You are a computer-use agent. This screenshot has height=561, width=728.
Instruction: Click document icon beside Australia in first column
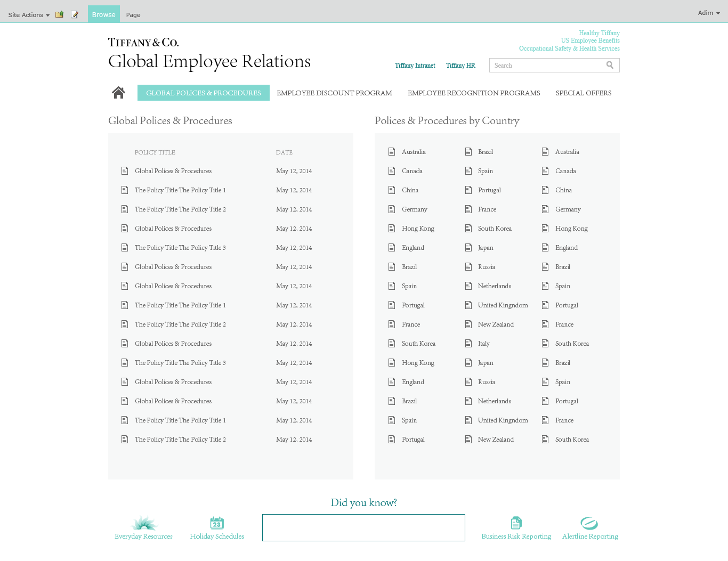(392, 152)
